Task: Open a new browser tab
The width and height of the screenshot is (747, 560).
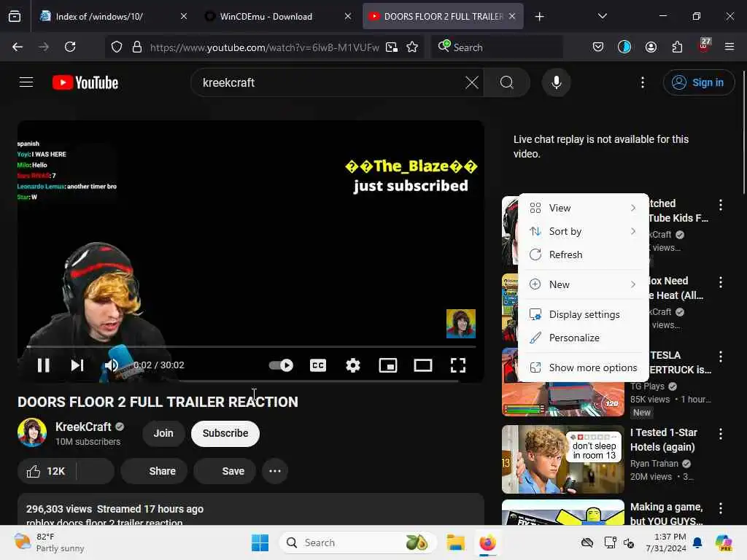Action: 539,17
